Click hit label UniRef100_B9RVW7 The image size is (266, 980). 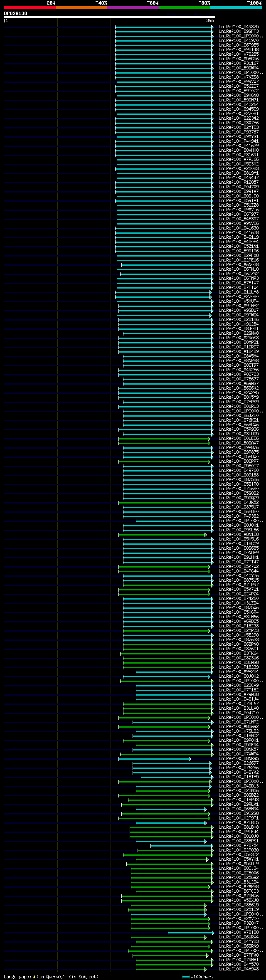tap(239, 81)
